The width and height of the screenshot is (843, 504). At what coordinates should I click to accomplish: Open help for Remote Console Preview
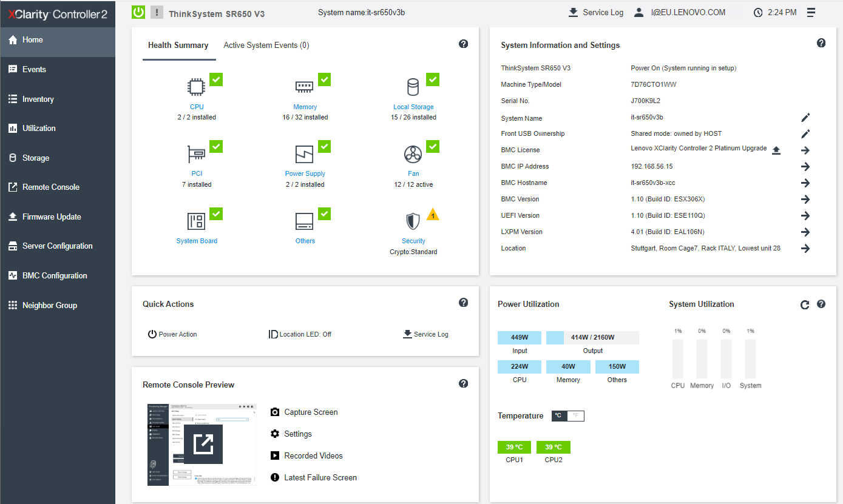pos(464,383)
